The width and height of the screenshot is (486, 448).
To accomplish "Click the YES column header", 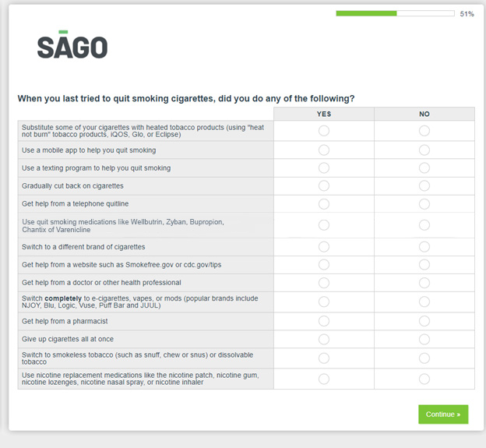I will (324, 114).
